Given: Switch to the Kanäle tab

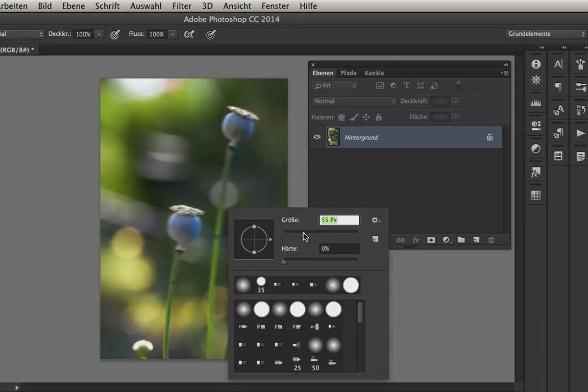Looking at the screenshot, I should point(374,73).
